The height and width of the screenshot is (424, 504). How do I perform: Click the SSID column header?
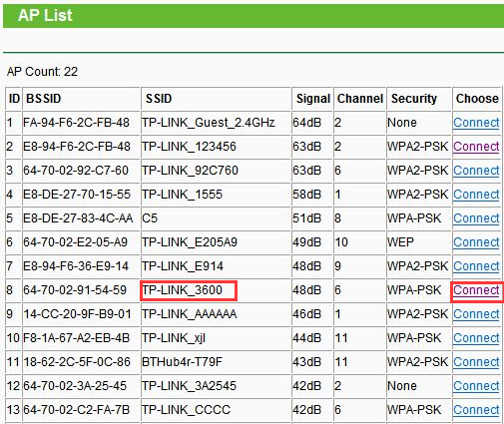point(159,99)
